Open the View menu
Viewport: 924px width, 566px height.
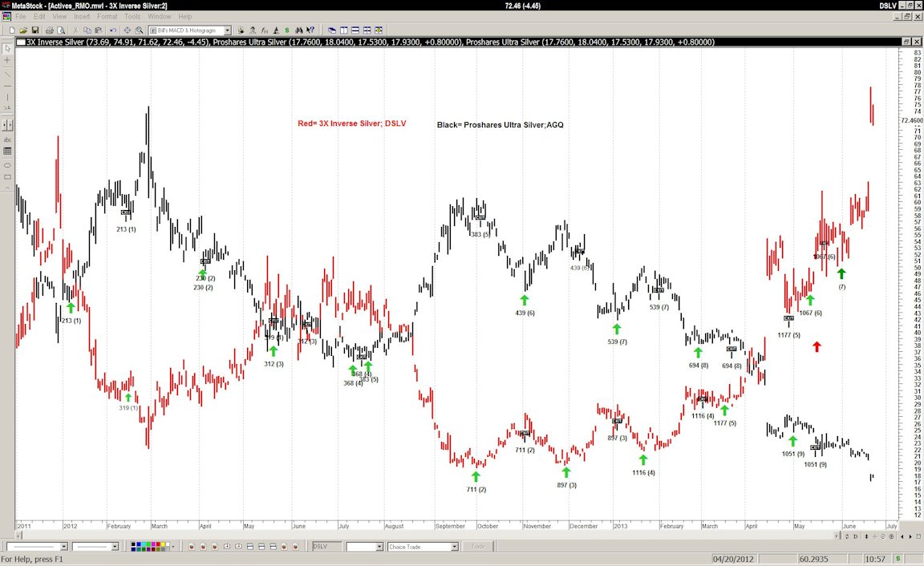59,17
